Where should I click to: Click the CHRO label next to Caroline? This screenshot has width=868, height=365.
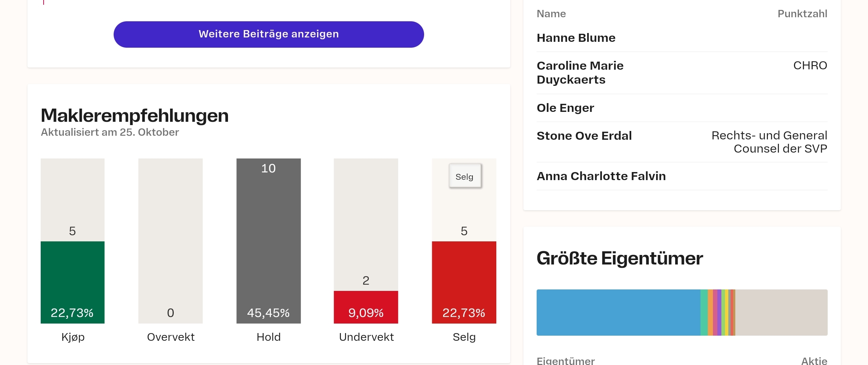810,66
